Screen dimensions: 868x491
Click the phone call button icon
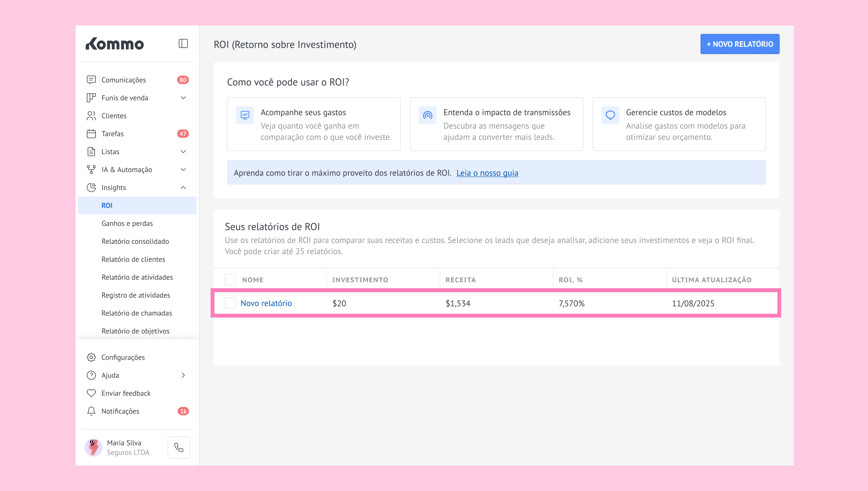178,448
